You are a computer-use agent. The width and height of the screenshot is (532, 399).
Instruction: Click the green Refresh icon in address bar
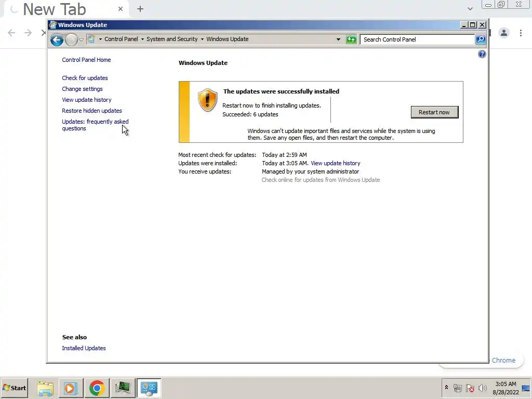351,39
